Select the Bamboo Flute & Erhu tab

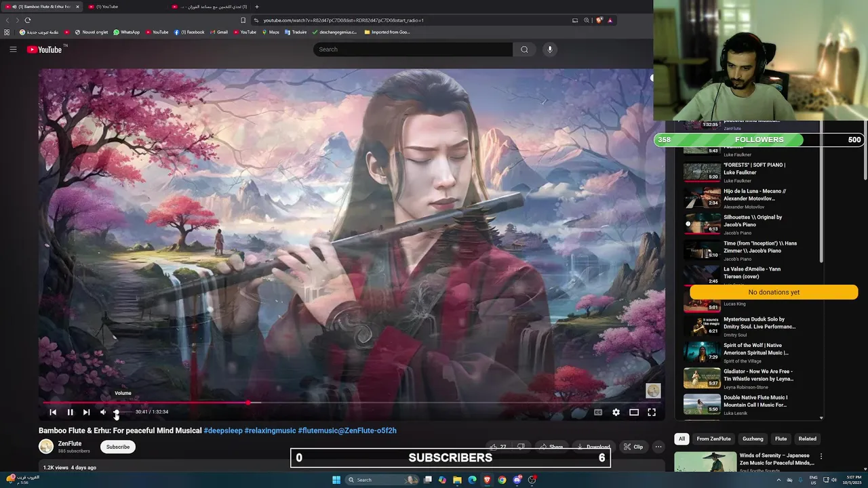point(42,7)
